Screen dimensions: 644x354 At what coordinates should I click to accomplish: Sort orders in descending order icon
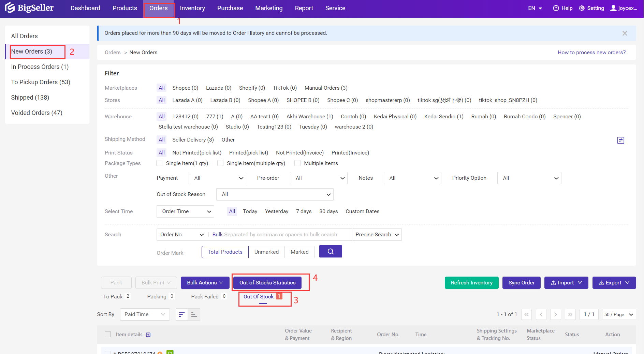[x=182, y=314]
